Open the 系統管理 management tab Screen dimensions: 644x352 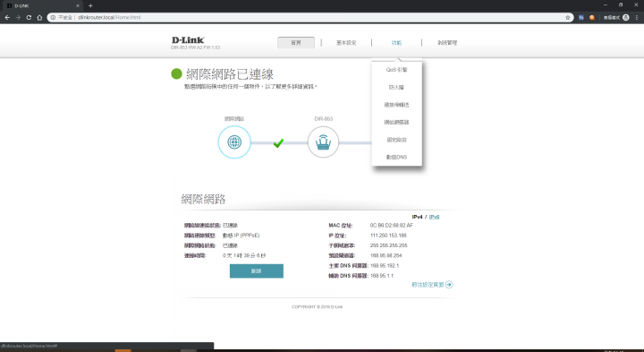point(447,43)
